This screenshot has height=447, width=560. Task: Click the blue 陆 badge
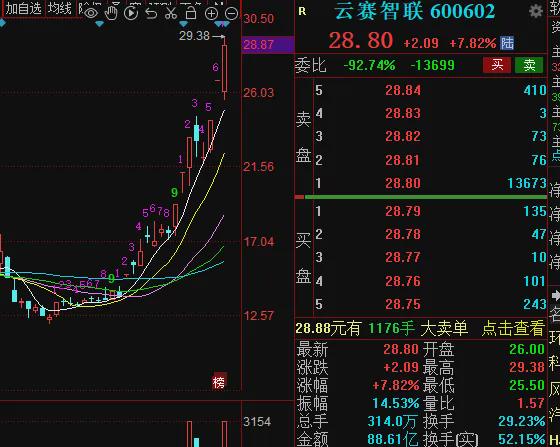507,43
